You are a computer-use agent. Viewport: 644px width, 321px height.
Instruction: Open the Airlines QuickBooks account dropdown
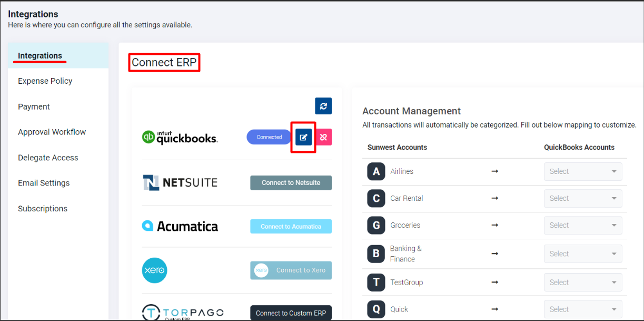pyautogui.click(x=583, y=171)
